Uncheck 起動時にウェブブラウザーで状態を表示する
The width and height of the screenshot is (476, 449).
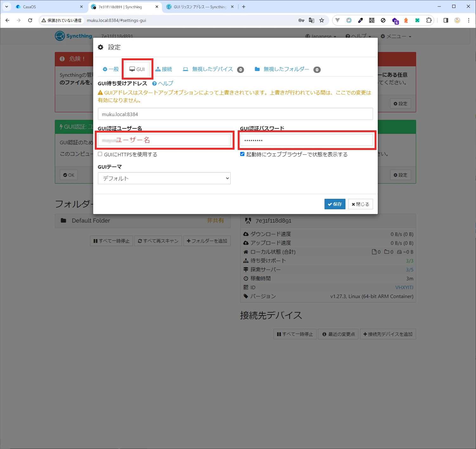[242, 154]
